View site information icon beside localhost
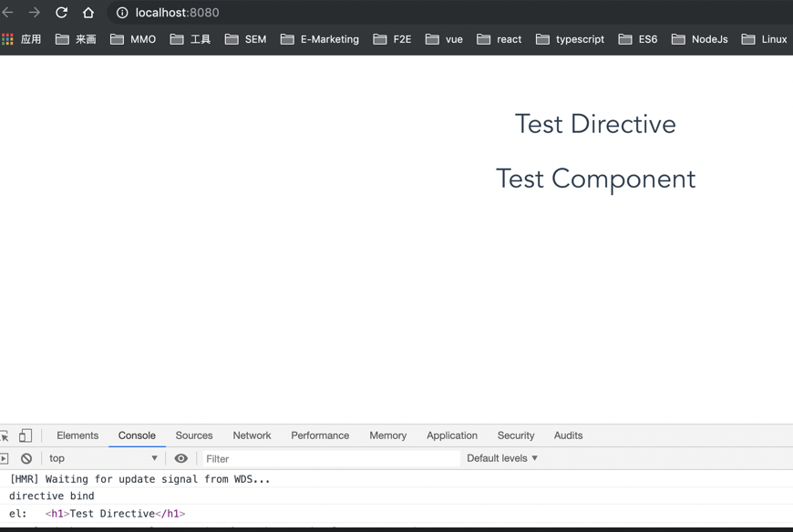This screenshot has width=793, height=532. coord(122,13)
